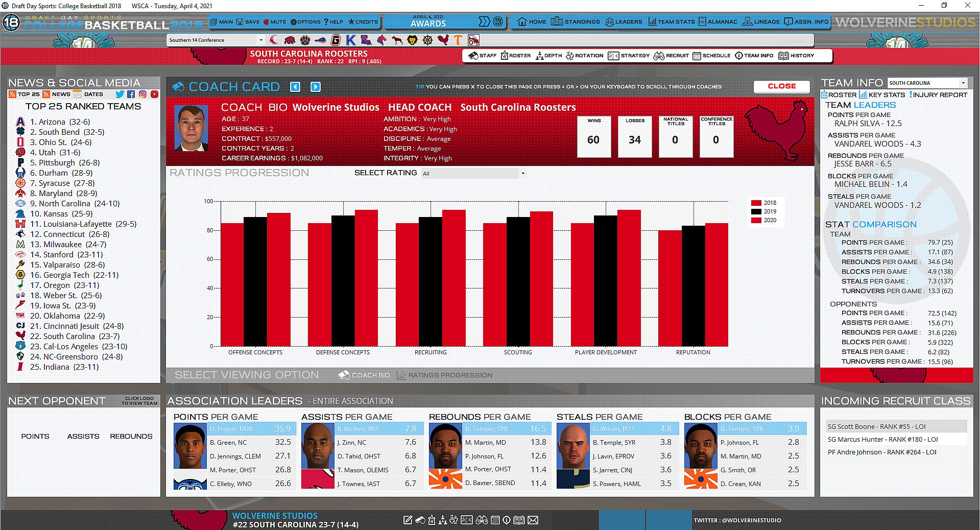The height and width of the screenshot is (530, 980).
Task: Go to the next coach with the right arrow
Action: point(316,87)
